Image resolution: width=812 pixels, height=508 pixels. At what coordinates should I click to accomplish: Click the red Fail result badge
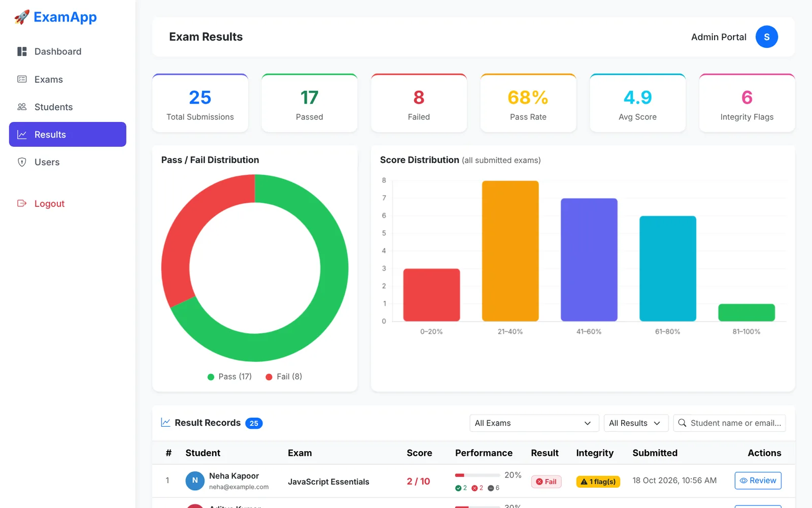click(546, 482)
